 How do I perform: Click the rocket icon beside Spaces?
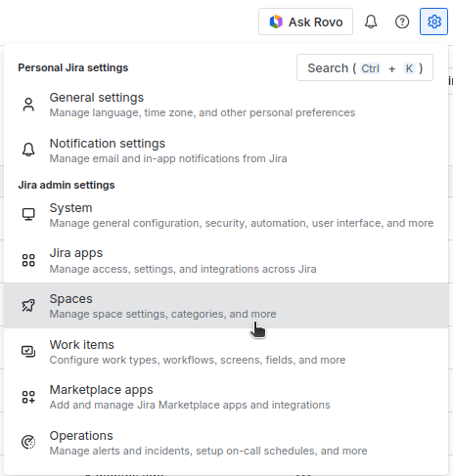tap(28, 305)
